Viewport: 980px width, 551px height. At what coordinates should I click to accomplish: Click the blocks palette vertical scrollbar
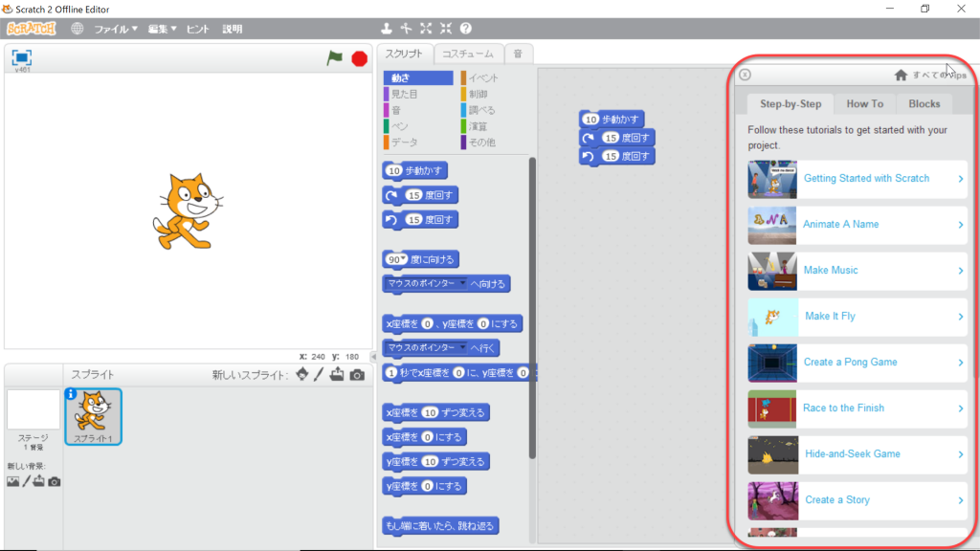click(532, 308)
